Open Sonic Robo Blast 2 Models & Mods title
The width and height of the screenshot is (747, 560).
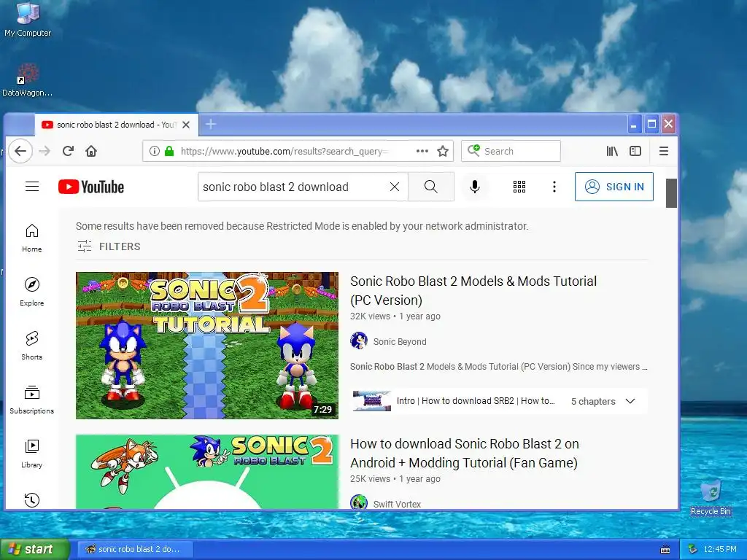[473, 290]
